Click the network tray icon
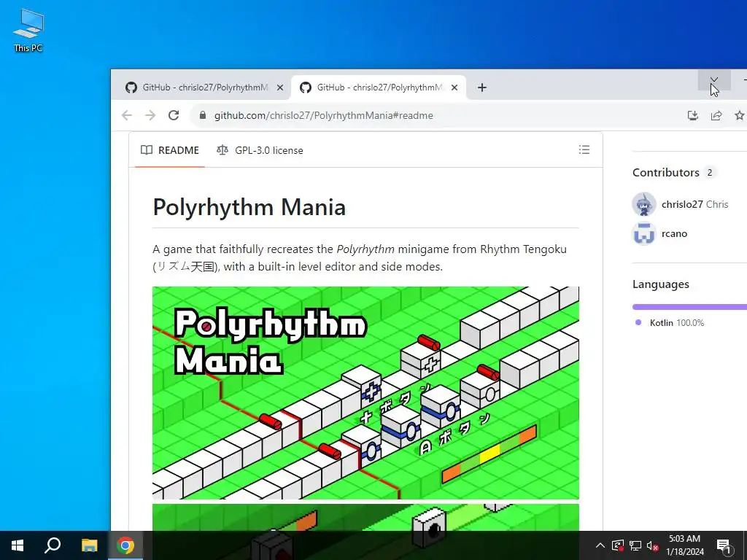The height and width of the screenshot is (560, 747). click(635, 545)
